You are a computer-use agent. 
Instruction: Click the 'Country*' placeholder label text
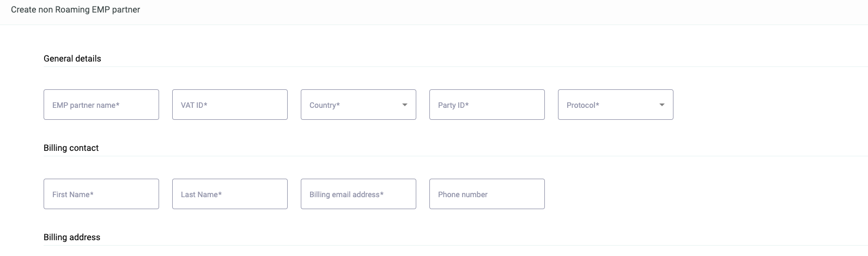click(x=325, y=105)
